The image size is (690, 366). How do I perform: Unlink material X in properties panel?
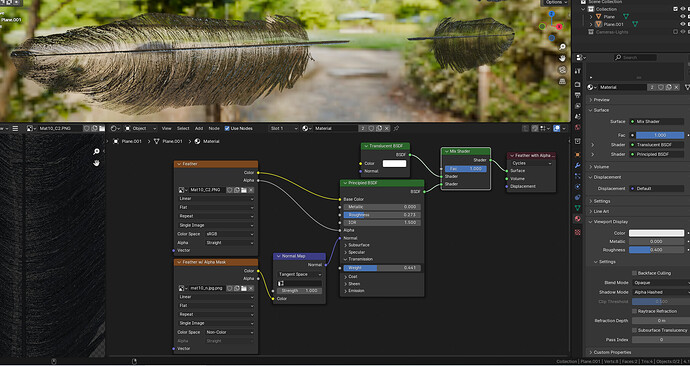tap(676, 87)
